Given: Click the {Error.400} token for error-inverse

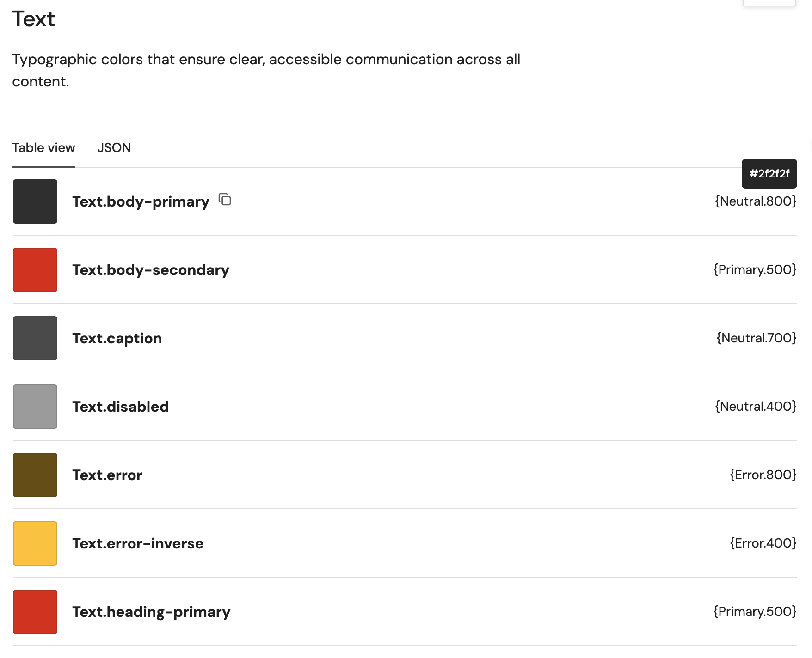Looking at the screenshot, I should coord(762,543).
